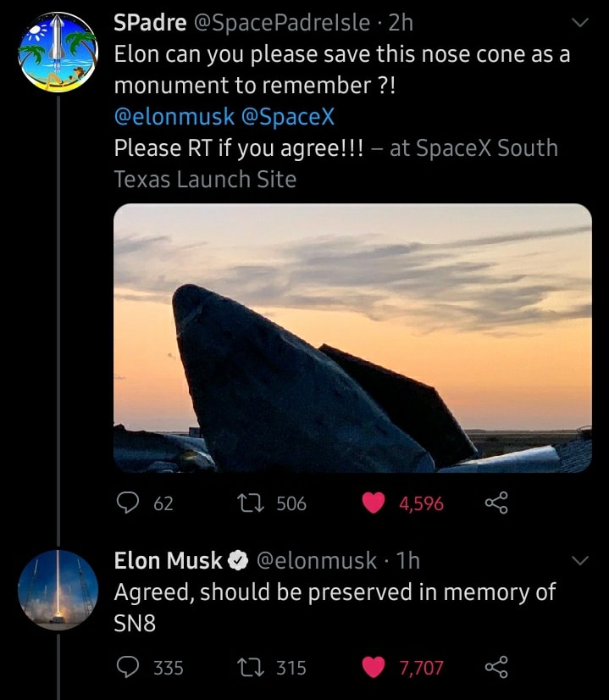
Task: Open the @SpaceX mention link
Action: pyautogui.click(x=288, y=117)
